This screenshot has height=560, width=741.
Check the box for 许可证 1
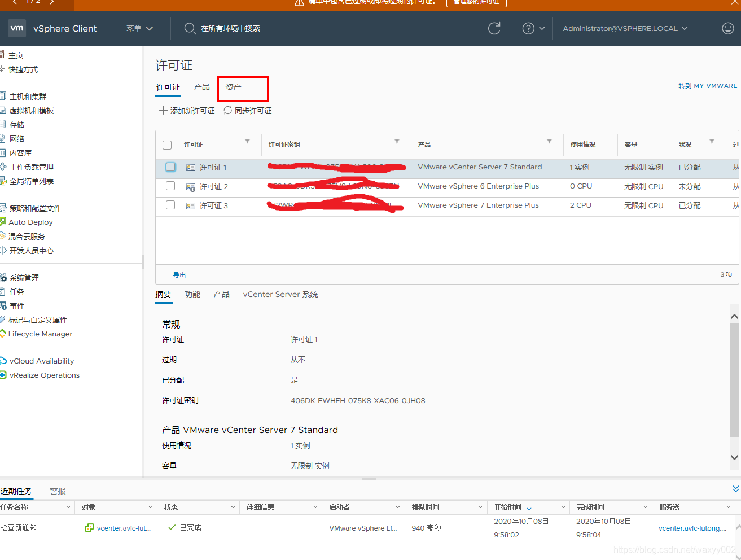click(170, 167)
